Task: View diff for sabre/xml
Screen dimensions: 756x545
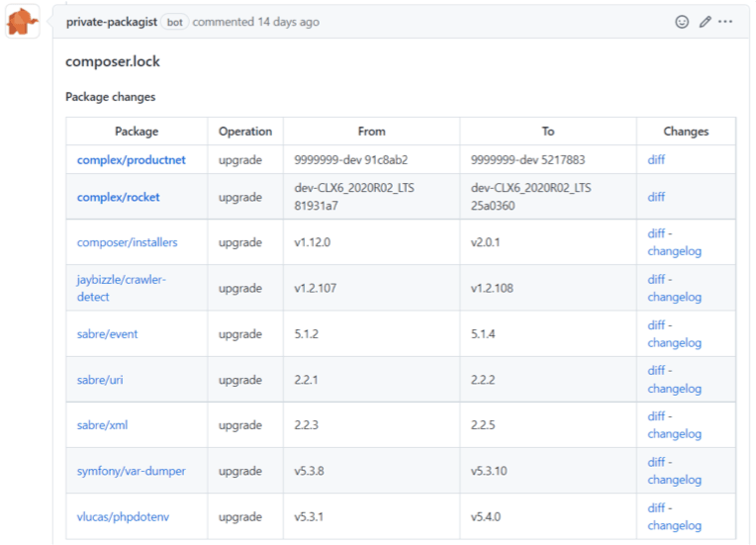Action: point(656,415)
